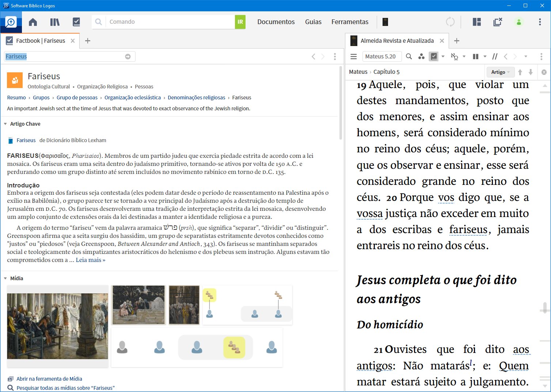The image size is (551, 392).
Task: Add a new tab in Bible pane
Action: [457, 41]
